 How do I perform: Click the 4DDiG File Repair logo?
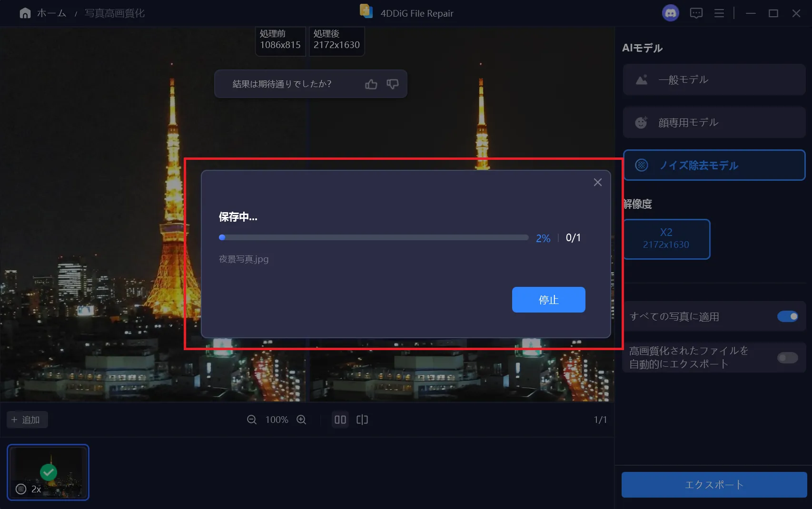366,11
